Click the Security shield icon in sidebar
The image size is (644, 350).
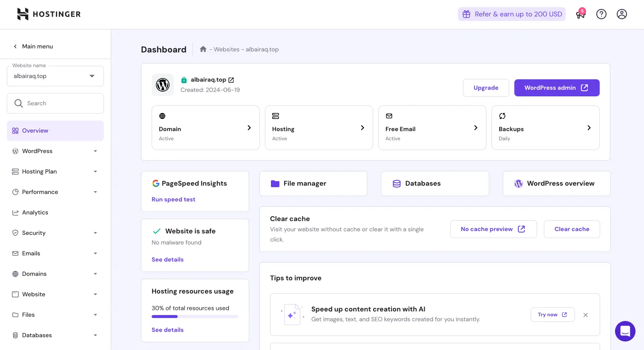[x=15, y=233]
